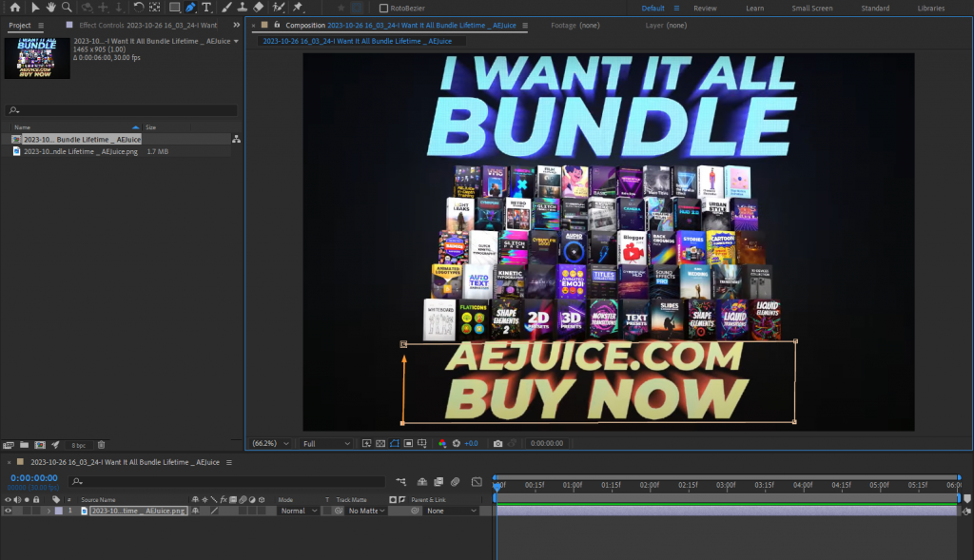The image size is (974, 560).
Task: Open the Review workspace
Action: [704, 8]
